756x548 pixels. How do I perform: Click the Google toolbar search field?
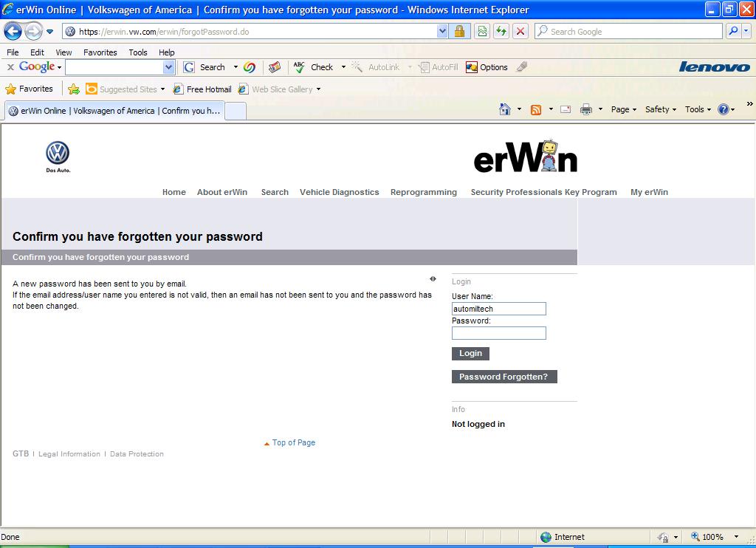(x=114, y=67)
